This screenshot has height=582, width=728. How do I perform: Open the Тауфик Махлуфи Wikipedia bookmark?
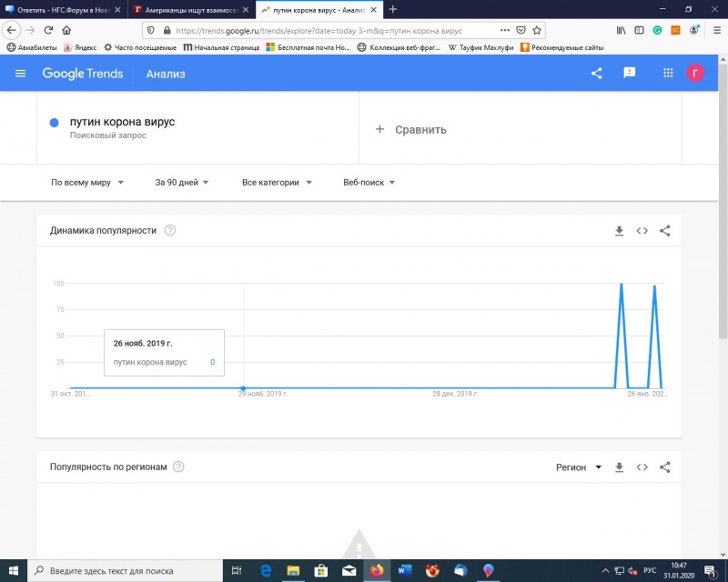481,47
